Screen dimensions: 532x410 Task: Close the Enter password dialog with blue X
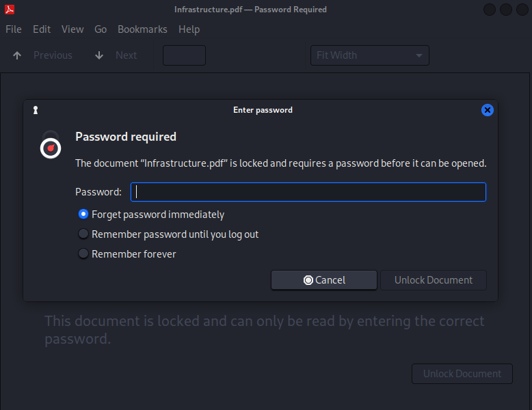tap(488, 110)
